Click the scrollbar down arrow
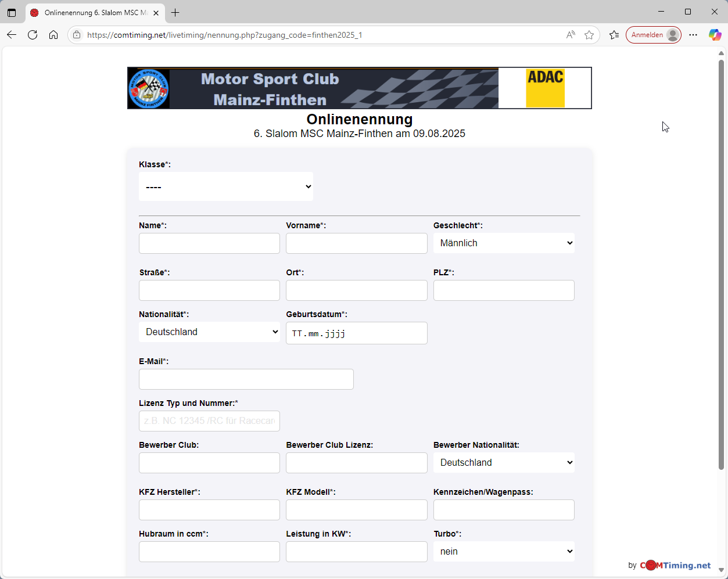Screen dimensions: 728x579 (x=721, y=570)
